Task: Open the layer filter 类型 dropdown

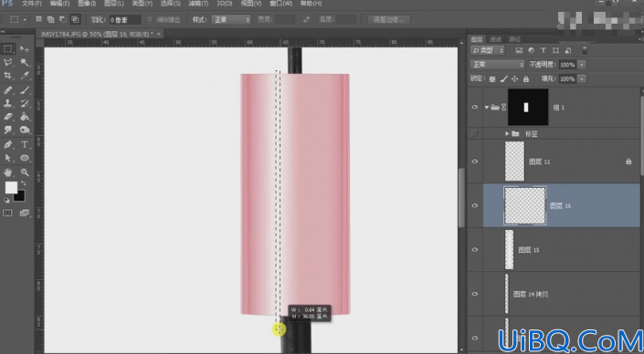Action: [x=488, y=50]
